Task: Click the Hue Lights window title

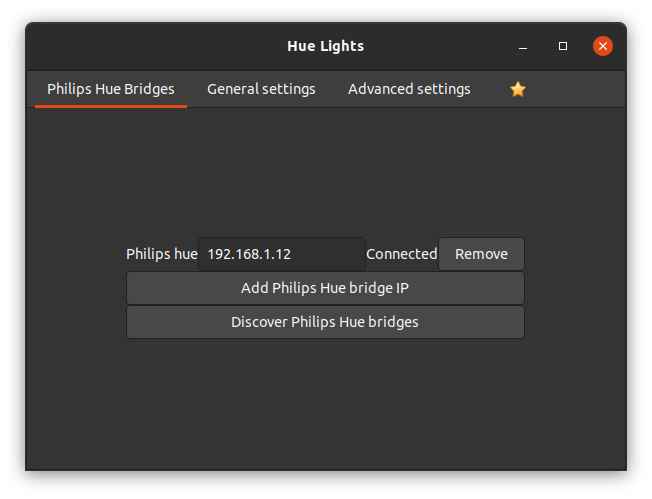Action: point(326,46)
